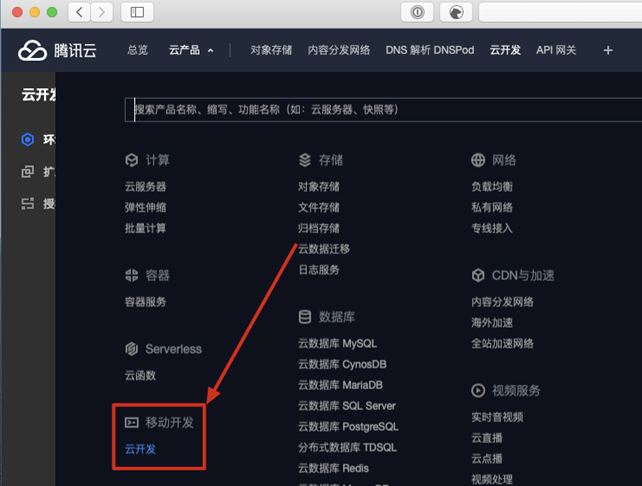Screen dimensions: 642x486
Task: Open the 全站加速网络 product link
Action: (x=502, y=344)
